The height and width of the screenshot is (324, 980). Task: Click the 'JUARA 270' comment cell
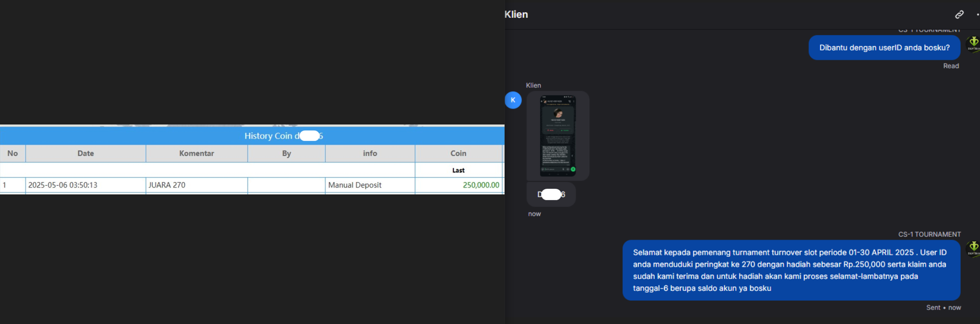click(x=197, y=185)
